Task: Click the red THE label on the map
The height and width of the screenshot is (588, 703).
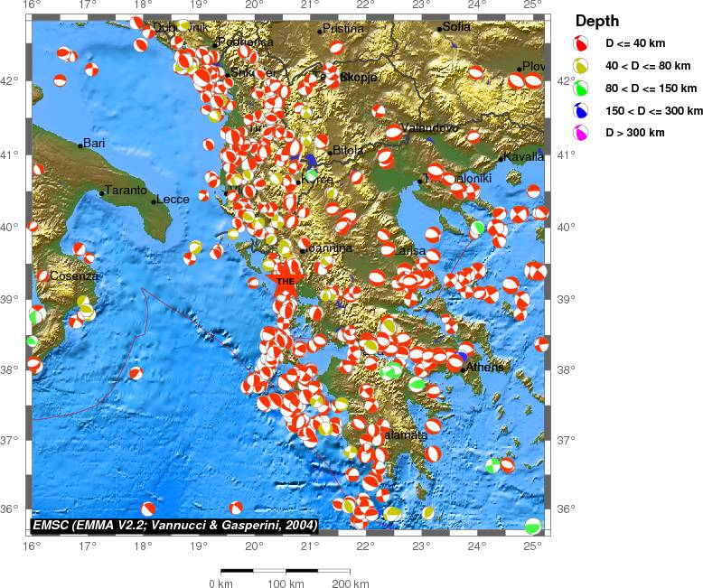Action: tap(286, 283)
